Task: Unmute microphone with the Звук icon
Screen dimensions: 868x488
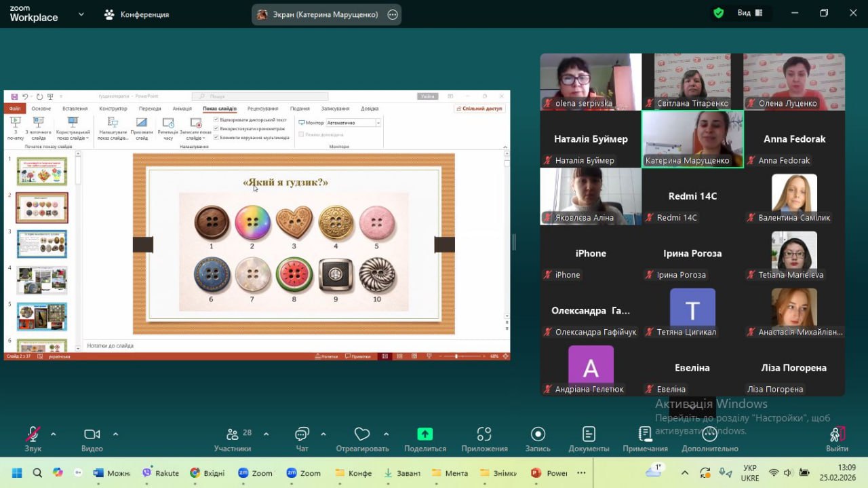Action: [33, 434]
